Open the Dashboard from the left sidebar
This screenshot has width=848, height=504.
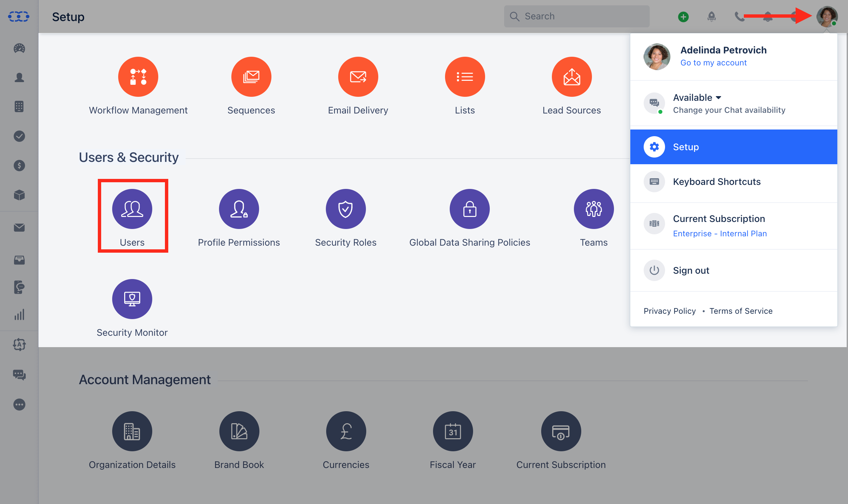click(x=19, y=49)
